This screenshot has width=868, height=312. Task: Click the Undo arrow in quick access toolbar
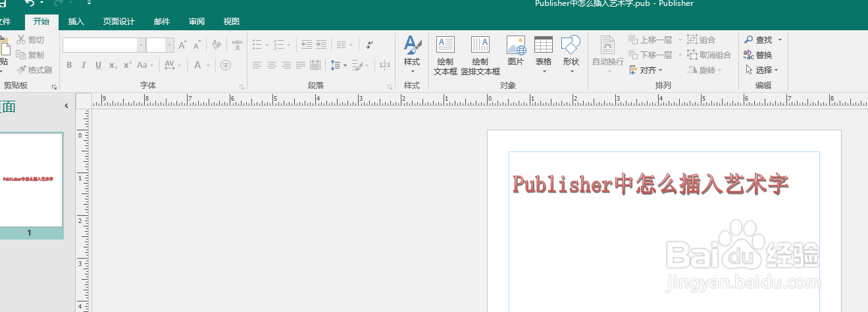tap(30, 4)
